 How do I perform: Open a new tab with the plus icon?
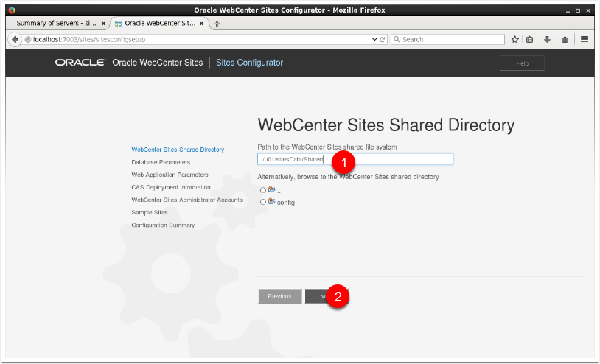click(216, 24)
